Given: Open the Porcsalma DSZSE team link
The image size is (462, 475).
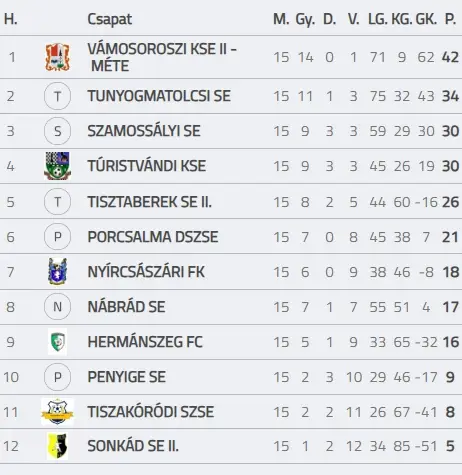Looking at the screenshot, I should (153, 237).
